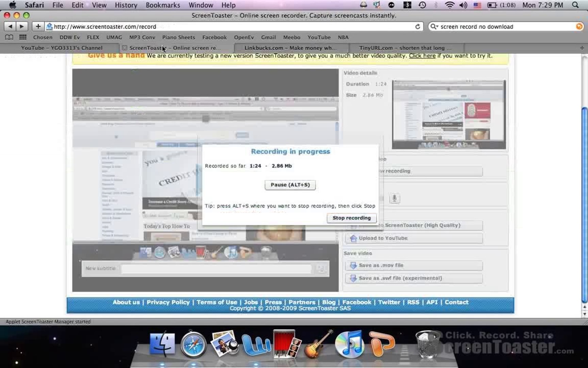This screenshot has height=368, width=588.
Task: Click the address bar URL field
Action: click(234, 27)
